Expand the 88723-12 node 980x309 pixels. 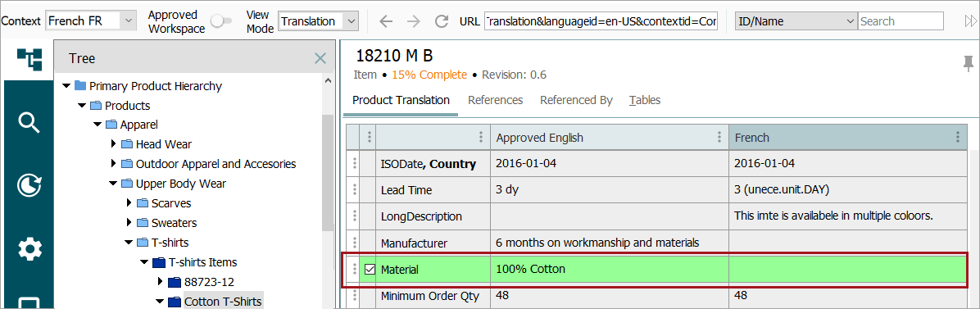tap(160, 281)
